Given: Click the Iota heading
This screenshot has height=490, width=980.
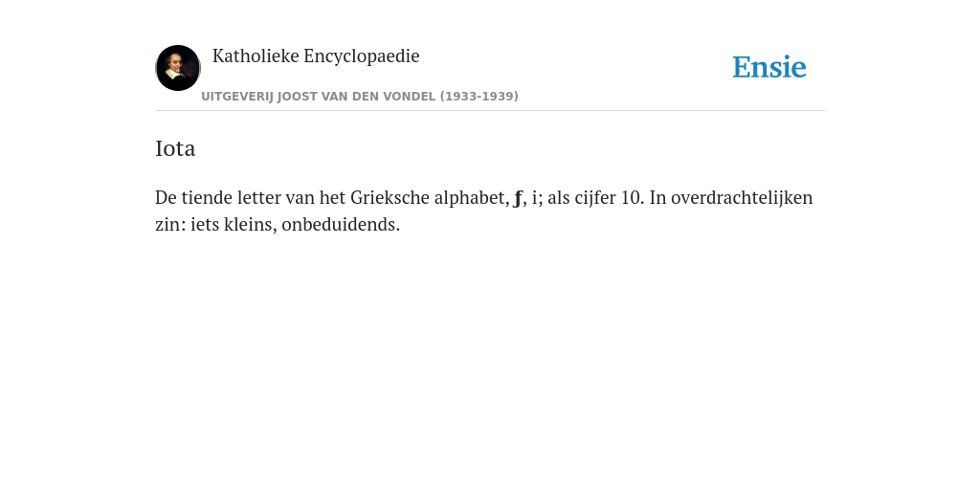Looking at the screenshot, I should [175, 148].
